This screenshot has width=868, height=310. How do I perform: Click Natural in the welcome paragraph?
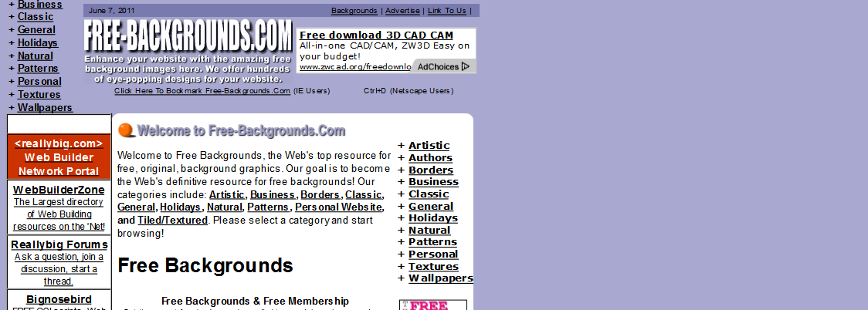tap(224, 207)
